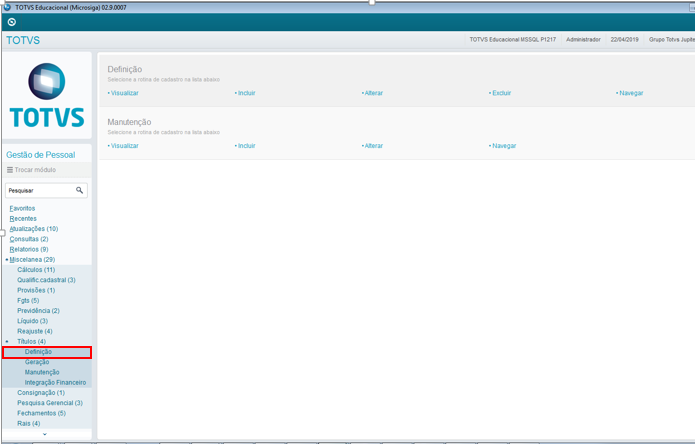The image size is (695, 444).
Task: Collapse Miscelanea (29) menu
Action: [32, 259]
